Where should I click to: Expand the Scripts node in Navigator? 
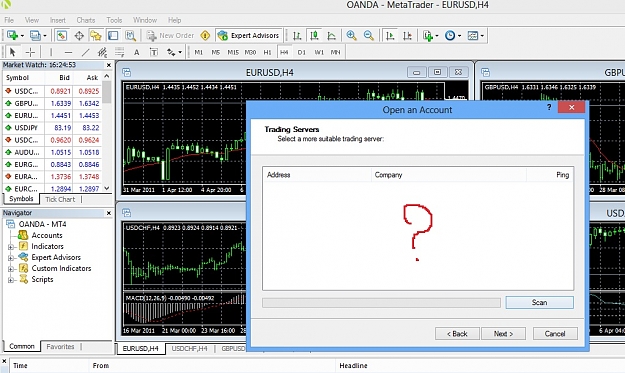click(x=11, y=280)
